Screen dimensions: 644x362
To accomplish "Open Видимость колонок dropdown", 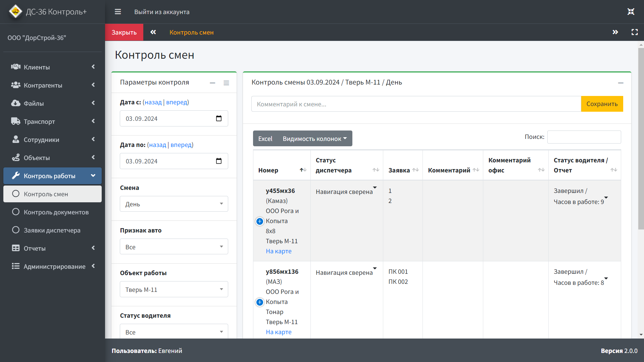I will pyautogui.click(x=314, y=139).
